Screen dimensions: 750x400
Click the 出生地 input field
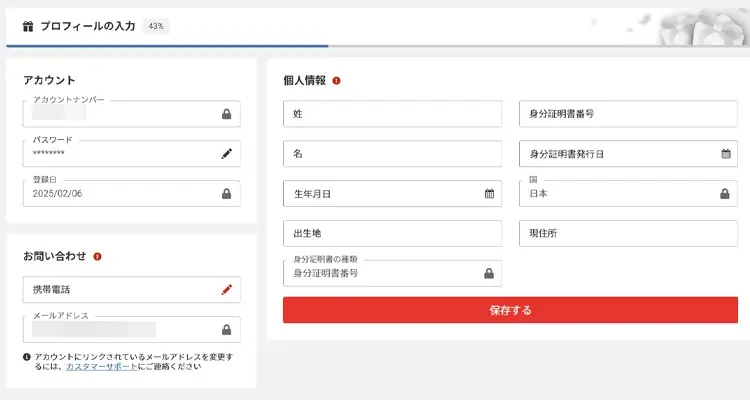tap(392, 233)
